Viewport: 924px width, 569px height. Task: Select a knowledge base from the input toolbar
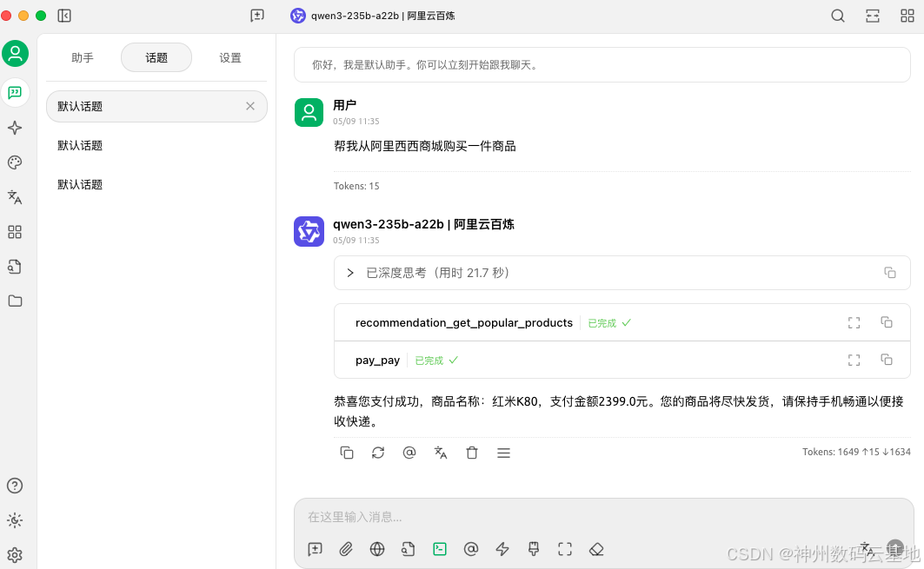[409, 549]
